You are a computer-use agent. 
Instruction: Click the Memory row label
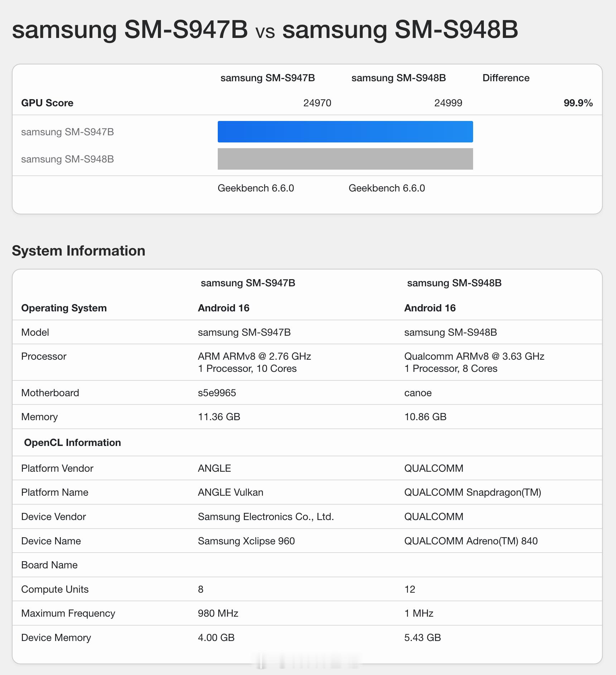[39, 417]
